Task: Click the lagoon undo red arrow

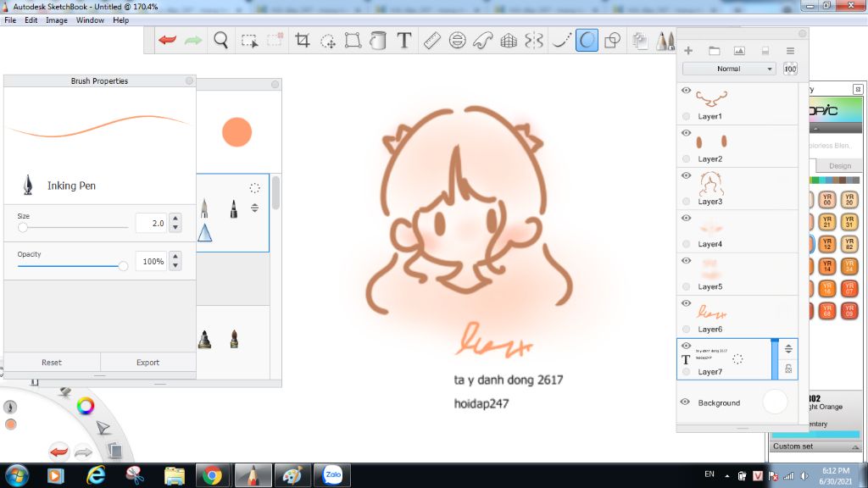Action: coord(58,452)
